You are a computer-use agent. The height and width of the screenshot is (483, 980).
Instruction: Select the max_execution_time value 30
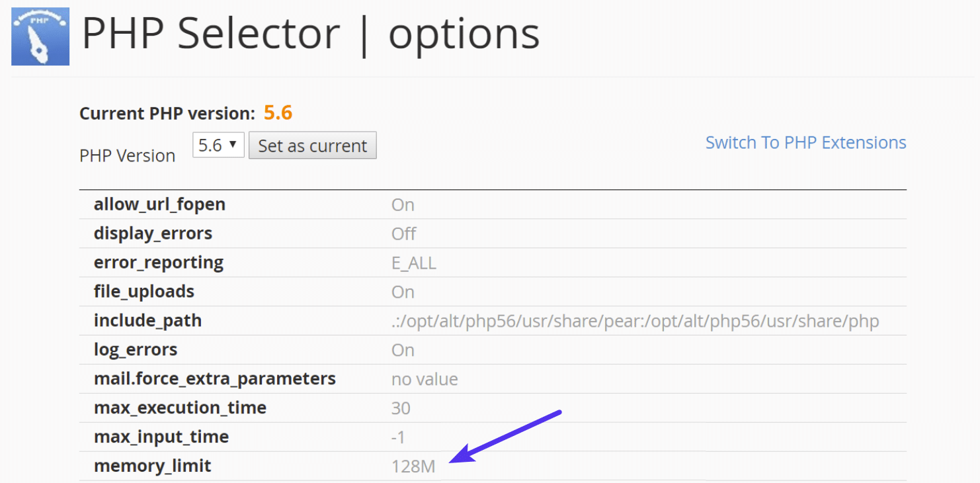(401, 408)
